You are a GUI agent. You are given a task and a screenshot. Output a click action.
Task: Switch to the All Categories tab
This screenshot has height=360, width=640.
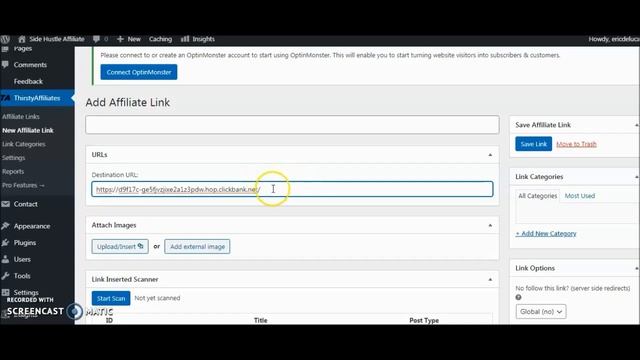[x=538, y=196]
